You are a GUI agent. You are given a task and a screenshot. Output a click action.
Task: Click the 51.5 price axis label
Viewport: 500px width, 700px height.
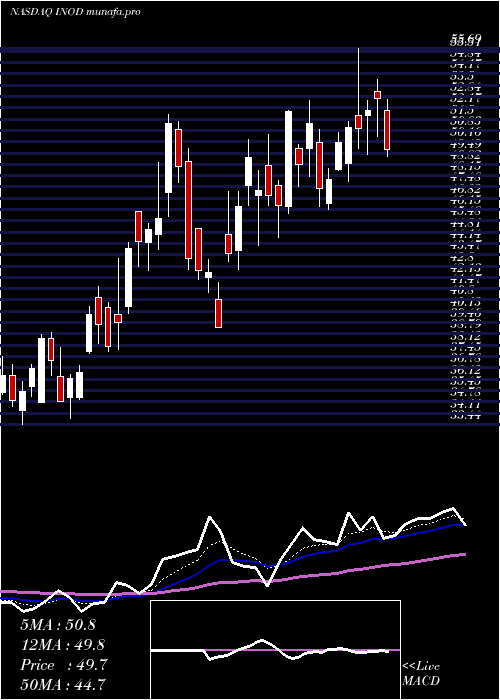464,110
